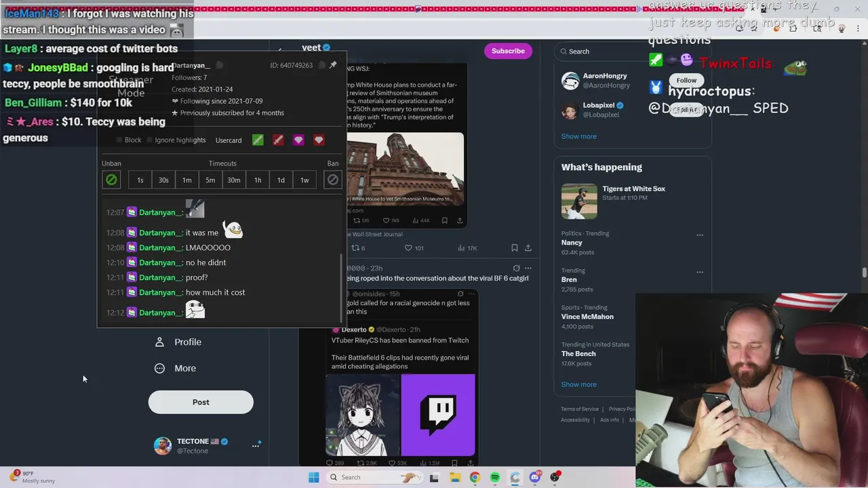The width and height of the screenshot is (868, 488).
Task: Open options for the Nancy trend
Action: (700, 235)
